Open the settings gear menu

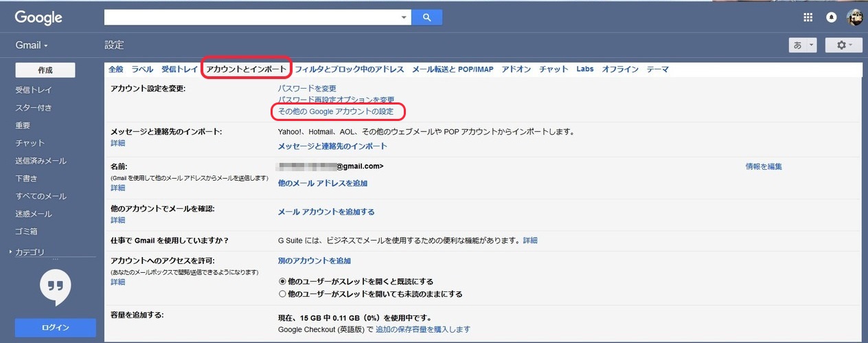coord(844,45)
